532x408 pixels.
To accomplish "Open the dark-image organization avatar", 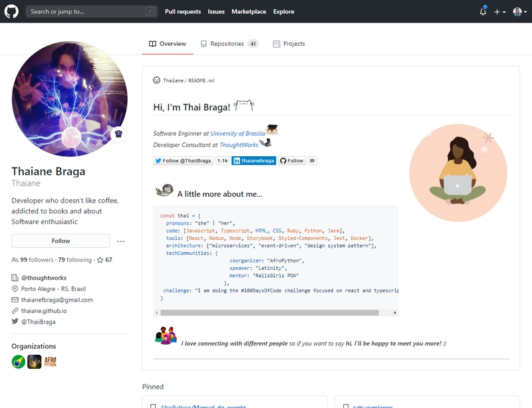I will click(x=35, y=361).
